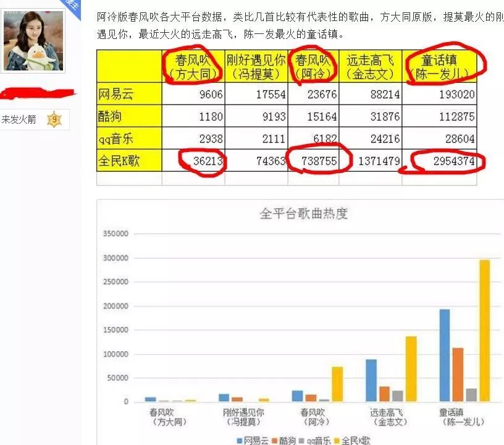Click the yellow 远走高飞 全民K歌 bar
The width and height of the screenshot is (504, 445).
(x=411, y=369)
